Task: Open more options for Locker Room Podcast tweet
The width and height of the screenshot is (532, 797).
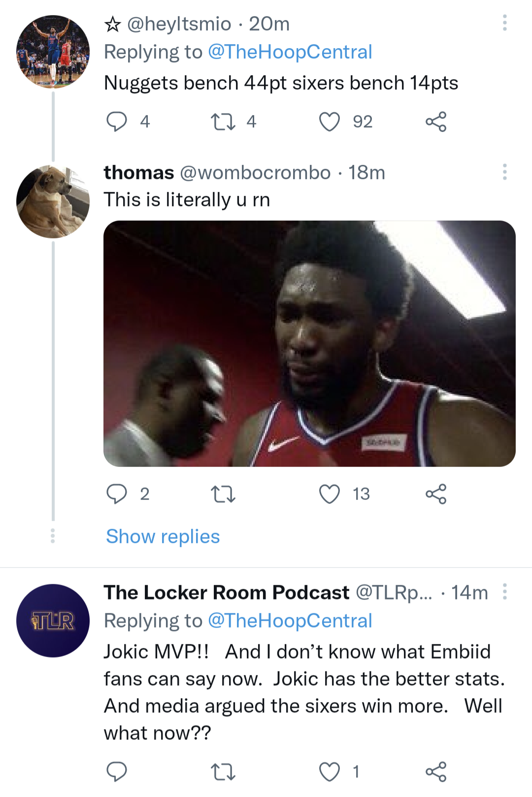Action: click(504, 592)
